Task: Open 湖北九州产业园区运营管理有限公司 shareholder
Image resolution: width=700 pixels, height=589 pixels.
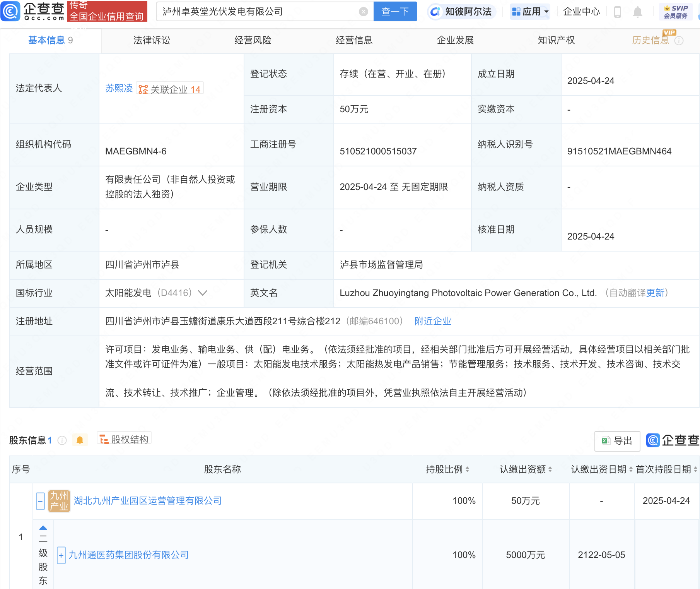Action: pos(148,501)
